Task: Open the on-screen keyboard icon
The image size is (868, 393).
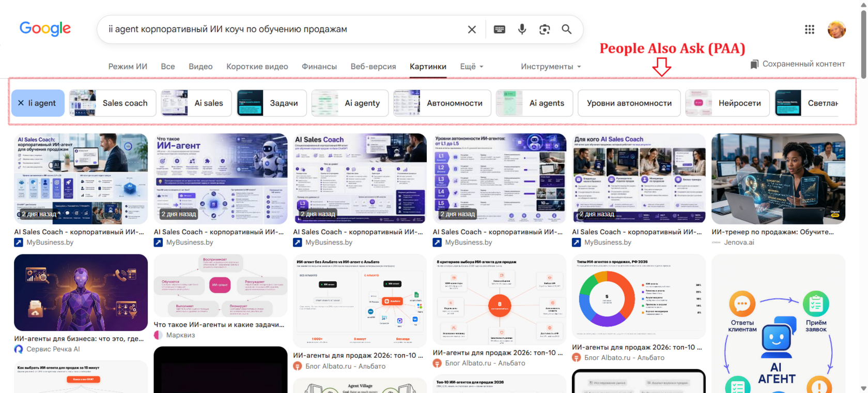Action: coord(499,29)
